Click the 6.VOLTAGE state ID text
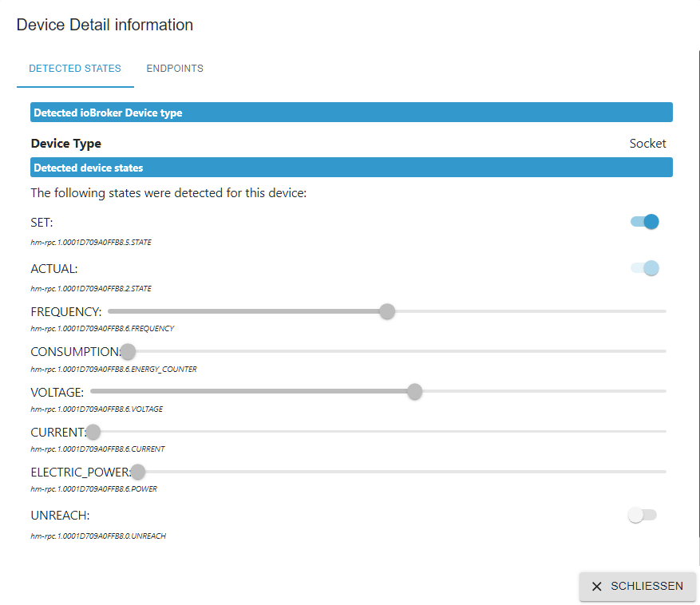The height and width of the screenshot is (605, 700). [97, 409]
